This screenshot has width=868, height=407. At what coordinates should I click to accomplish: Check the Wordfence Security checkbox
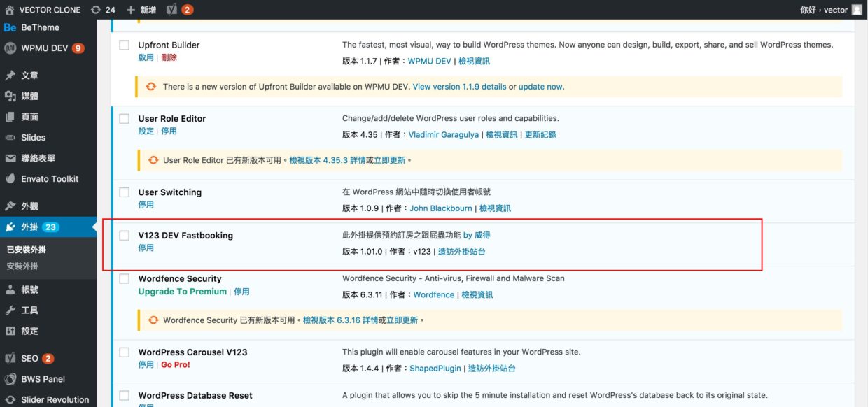click(124, 278)
